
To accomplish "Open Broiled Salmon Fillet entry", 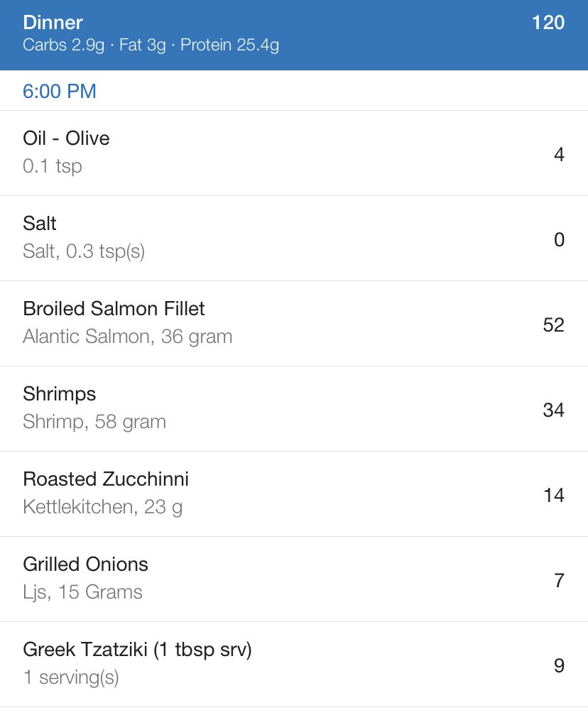I will tap(294, 324).
